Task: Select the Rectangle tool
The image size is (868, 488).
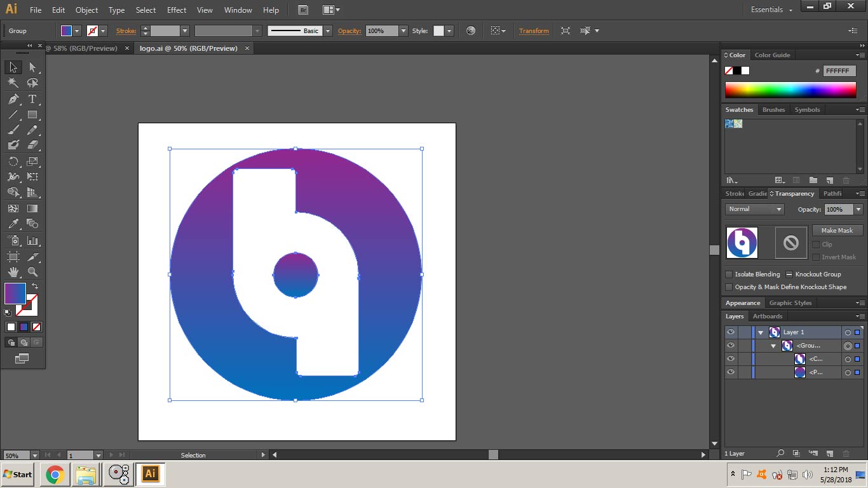Action: click(32, 115)
